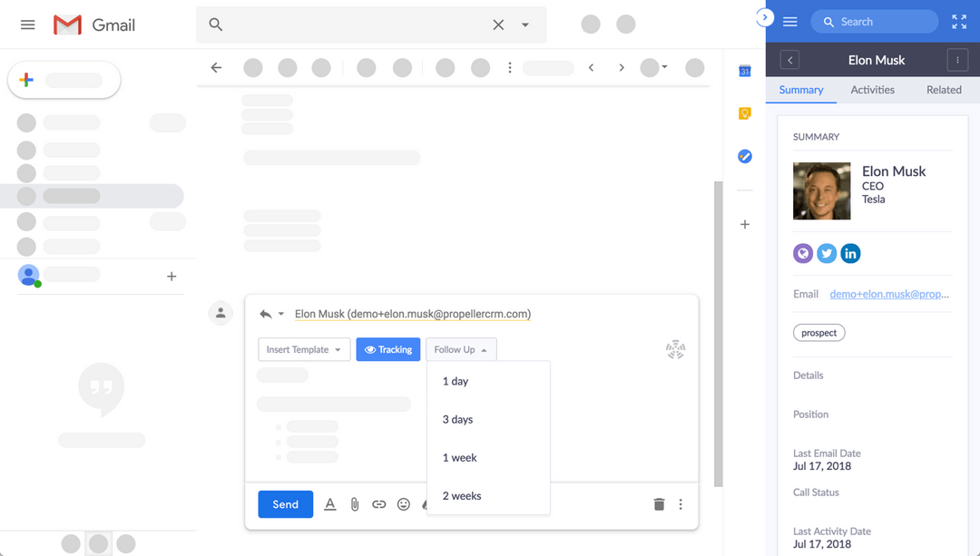Insert a hyperlink in the compose toolbar
Viewport: 980px width, 556px height.
378,503
